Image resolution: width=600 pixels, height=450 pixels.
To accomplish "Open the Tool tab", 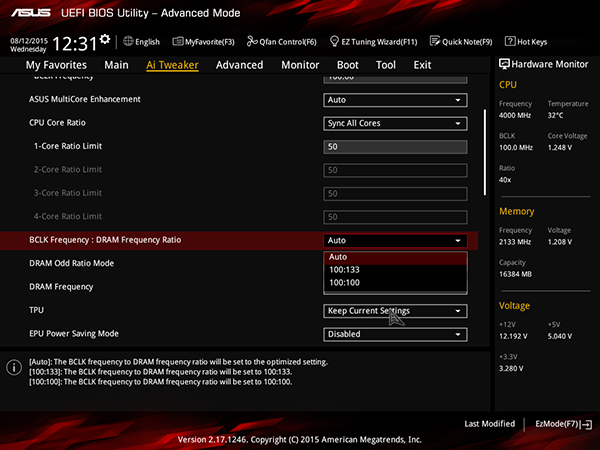I will [x=386, y=65].
